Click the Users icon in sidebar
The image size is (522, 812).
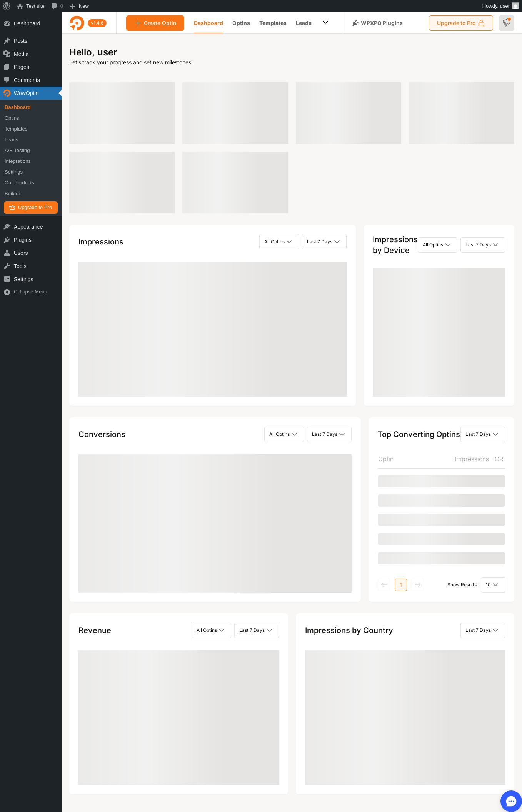[7, 253]
